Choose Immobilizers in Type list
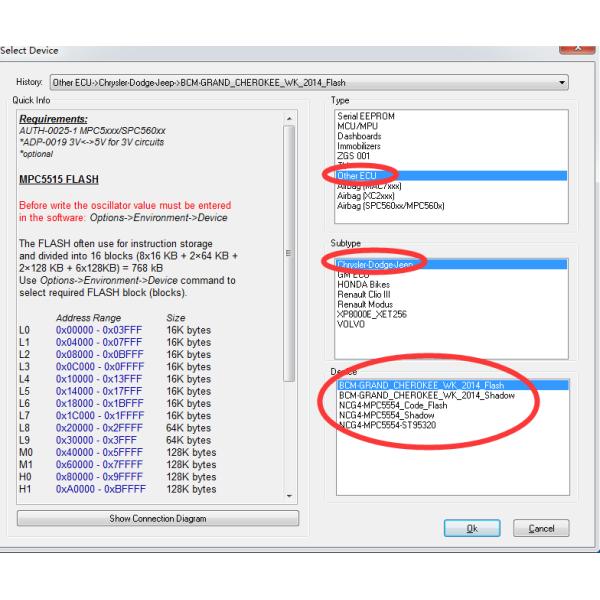The height and width of the screenshot is (600, 600). coord(363,146)
